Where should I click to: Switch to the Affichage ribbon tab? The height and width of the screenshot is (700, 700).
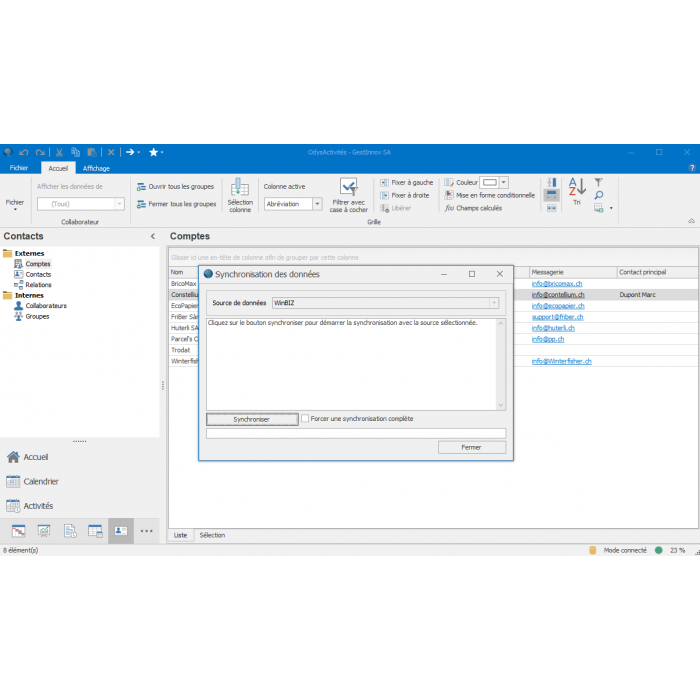96,168
